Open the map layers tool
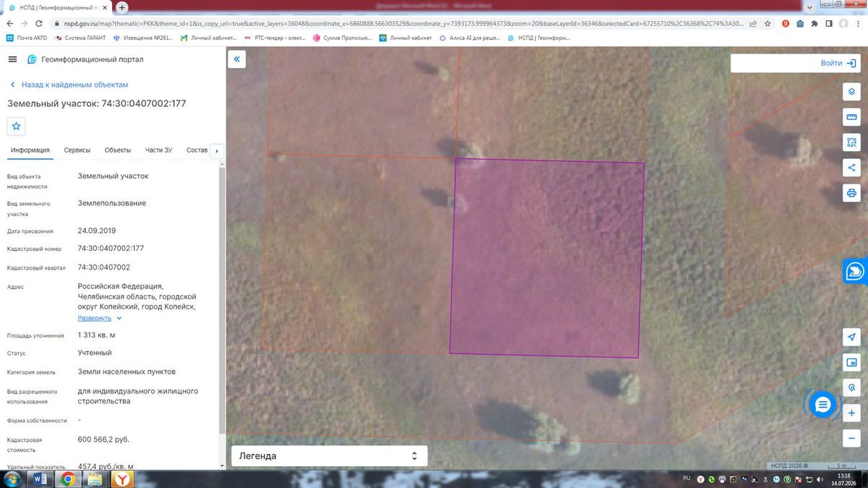The image size is (868, 488). [x=851, y=92]
